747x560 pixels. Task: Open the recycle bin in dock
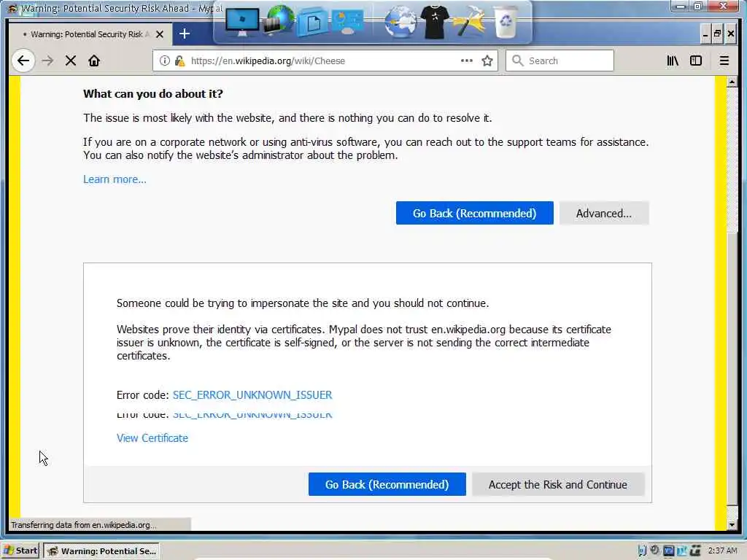[x=506, y=22]
